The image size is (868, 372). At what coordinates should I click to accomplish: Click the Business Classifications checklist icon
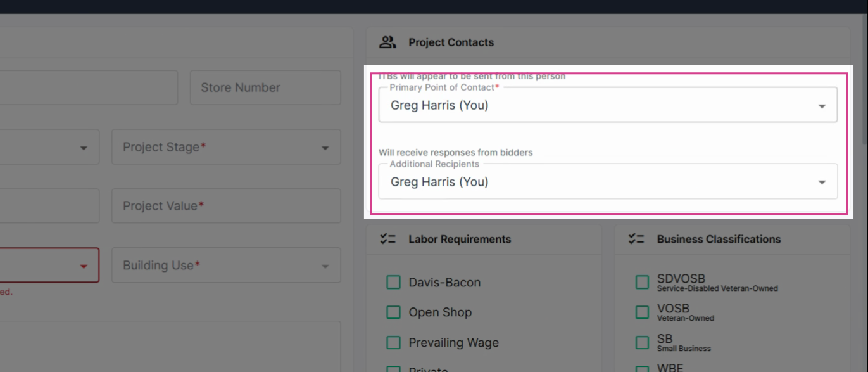coord(636,239)
